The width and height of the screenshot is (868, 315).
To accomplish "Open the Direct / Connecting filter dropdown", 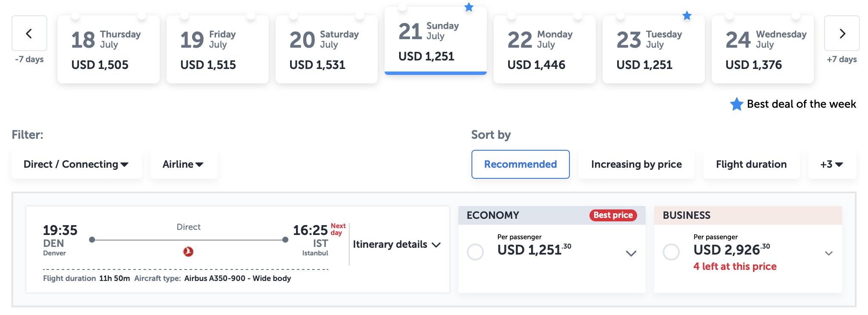I will 77,164.
